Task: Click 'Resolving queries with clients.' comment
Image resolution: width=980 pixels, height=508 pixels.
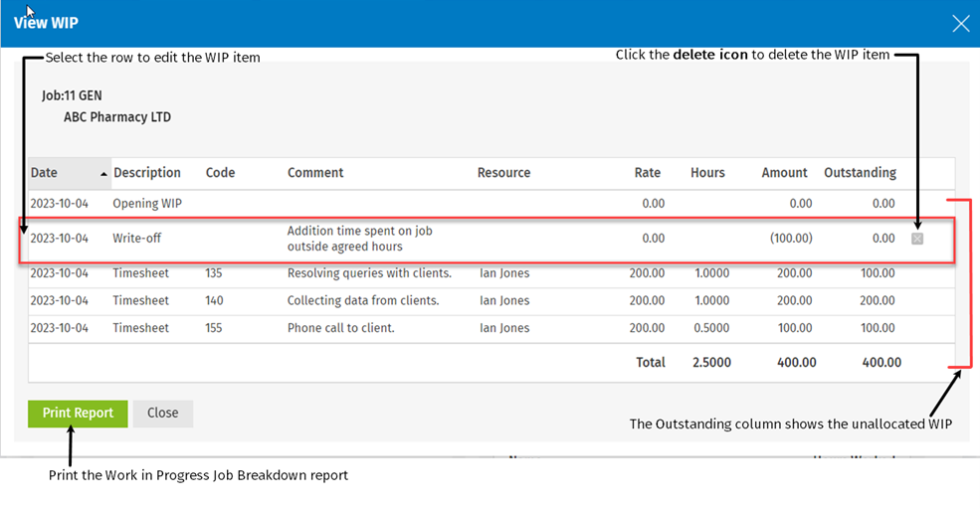Action: [369, 273]
